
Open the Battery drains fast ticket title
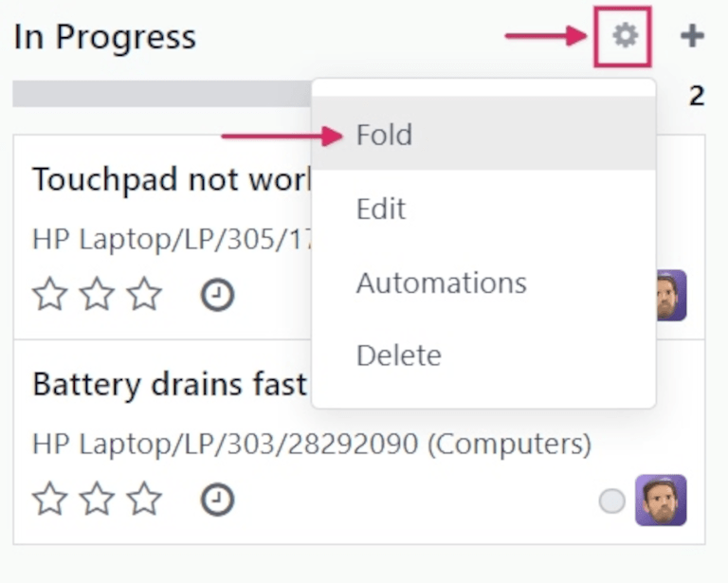click(x=169, y=385)
